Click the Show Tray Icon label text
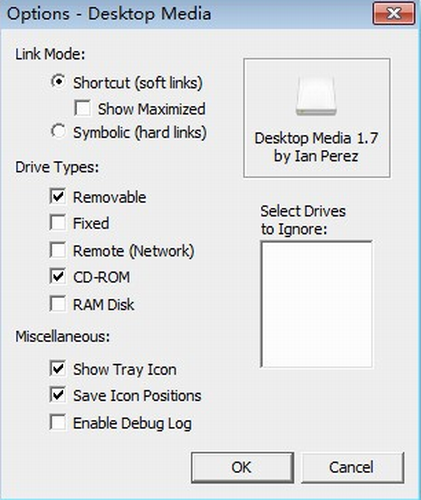The width and height of the screenshot is (421, 500). point(125,369)
